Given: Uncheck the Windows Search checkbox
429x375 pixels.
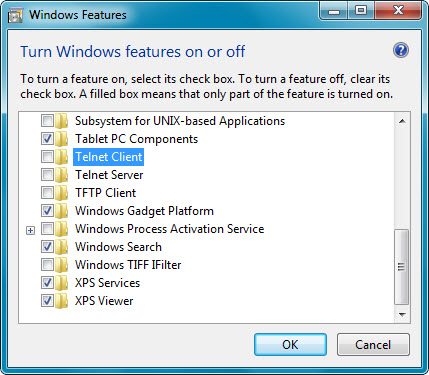Looking at the screenshot, I should (47, 247).
